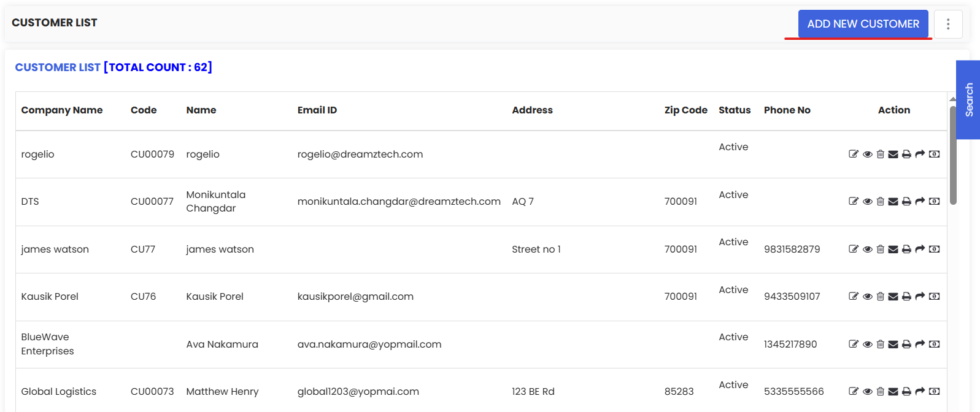This screenshot has height=412, width=980.
Task: View details of rogelio customer
Action: (x=868, y=154)
